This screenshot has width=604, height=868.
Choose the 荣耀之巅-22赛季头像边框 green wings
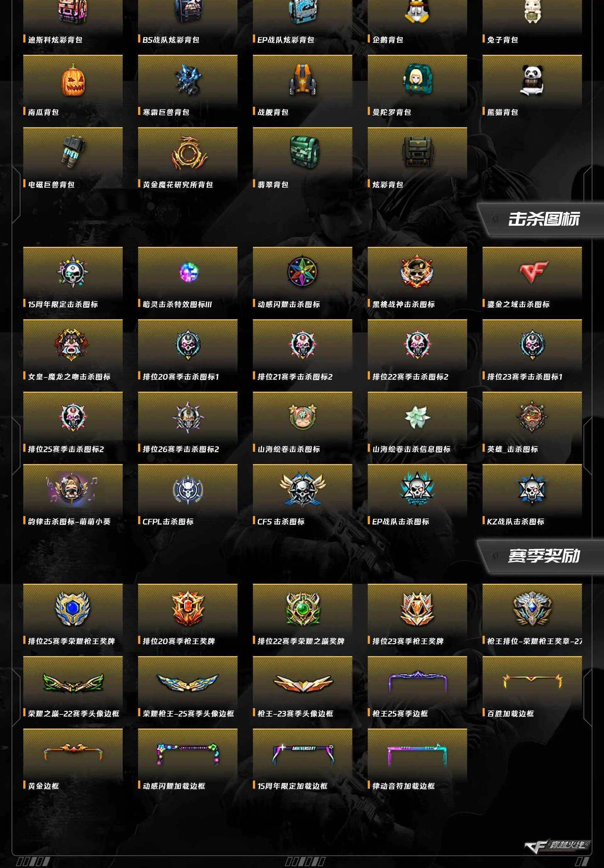pos(73,682)
